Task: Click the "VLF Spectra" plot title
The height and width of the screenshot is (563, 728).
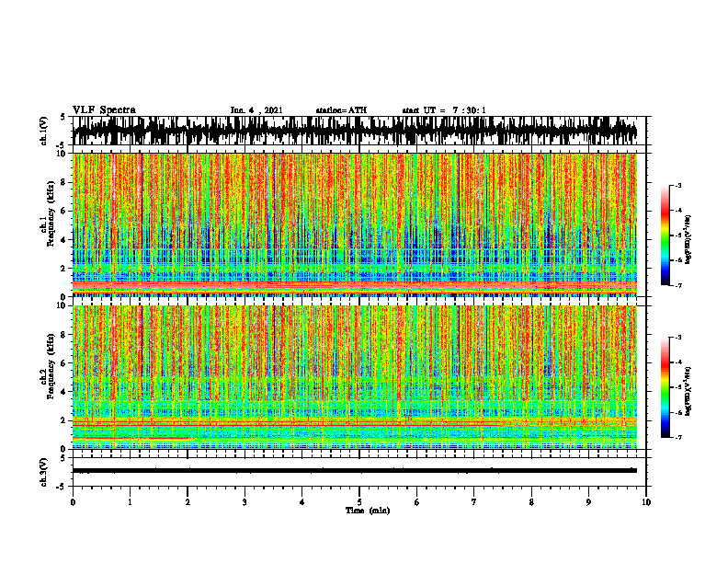Action: point(104,110)
